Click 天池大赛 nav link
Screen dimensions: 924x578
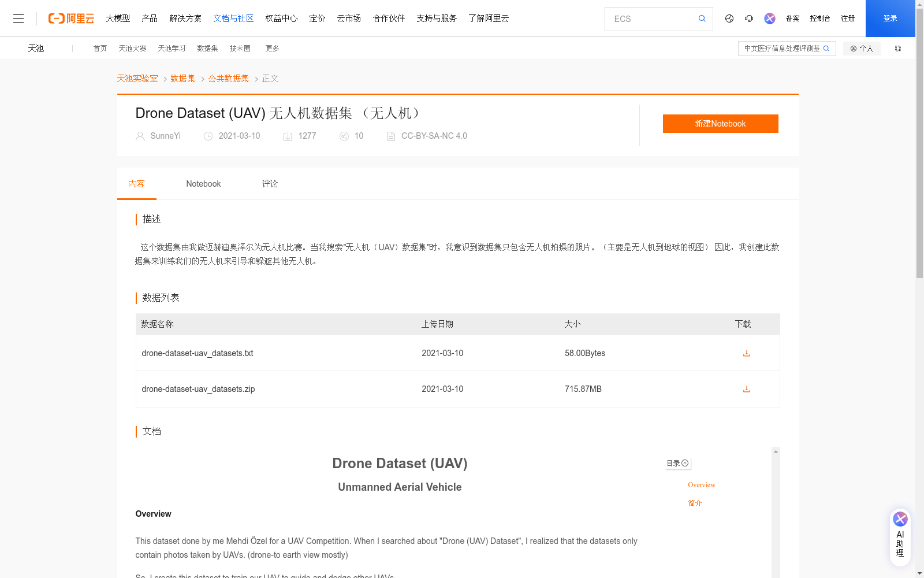pyautogui.click(x=132, y=49)
